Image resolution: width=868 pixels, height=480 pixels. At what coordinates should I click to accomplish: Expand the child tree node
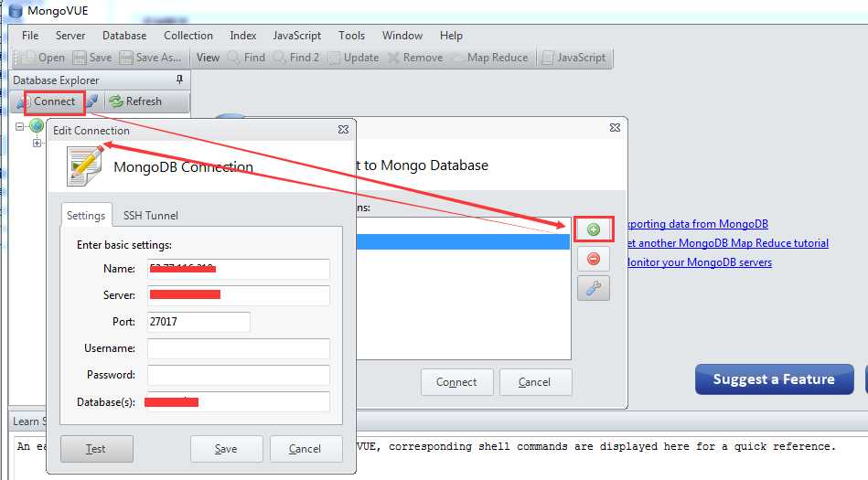pyautogui.click(x=37, y=143)
